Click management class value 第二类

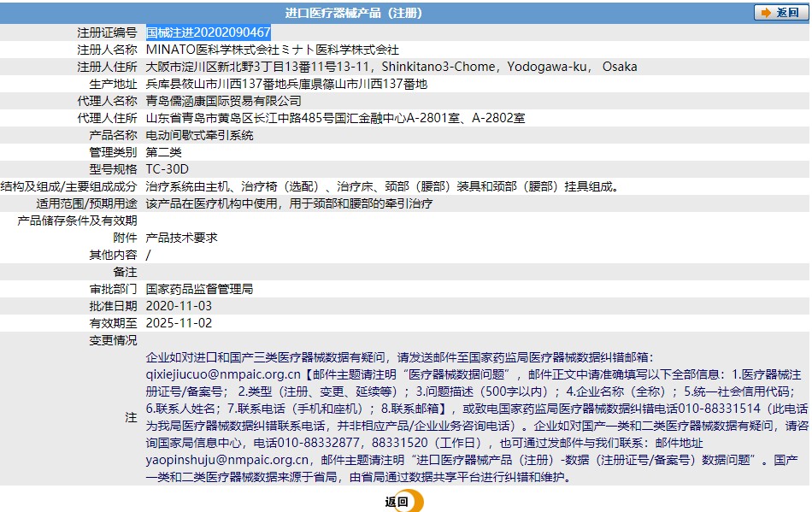click(x=163, y=152)
